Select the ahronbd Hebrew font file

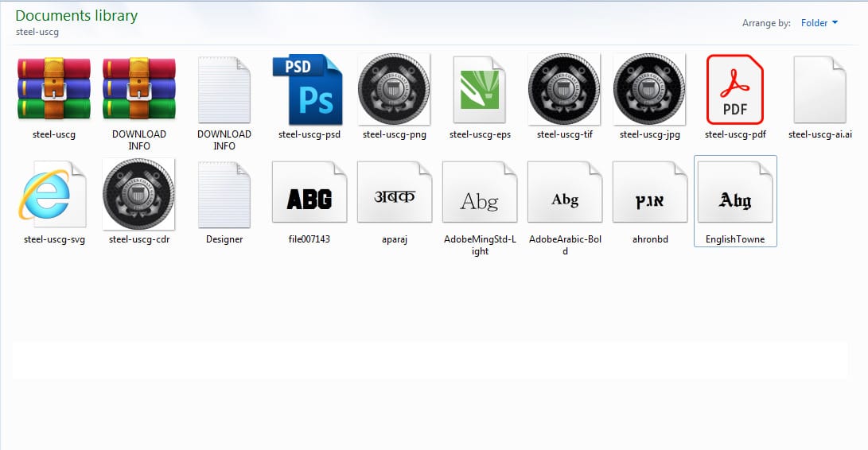pos(649,193)
